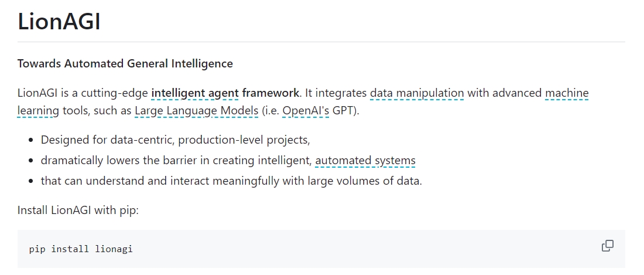Image resolution: width=644 pixels, height=275 pixels.
Task: Click the "Install LionAGI with pip:" line
Action: [78, 210]
